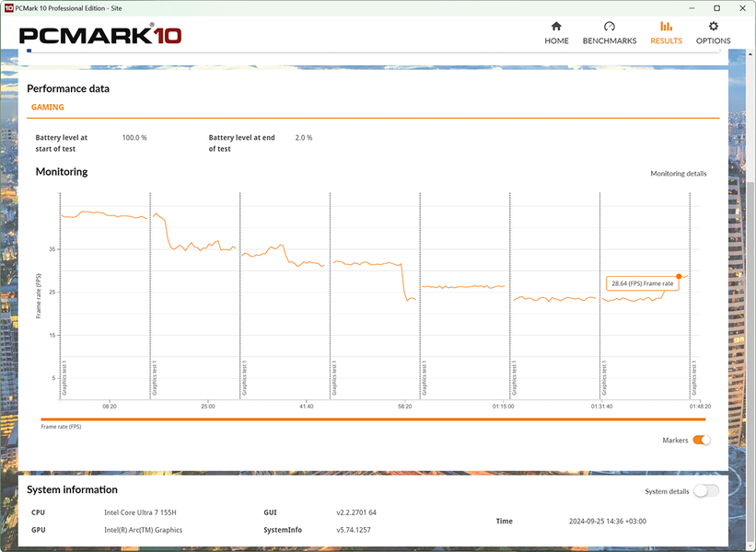Click the System information heading
Viewport: 756px width, 552px height.
(x=73, y=489)
